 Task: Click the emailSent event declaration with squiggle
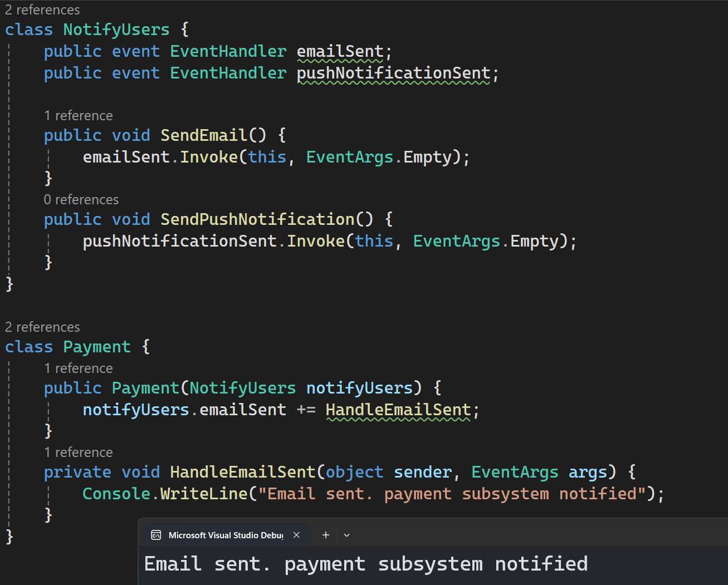click(340, 52)
